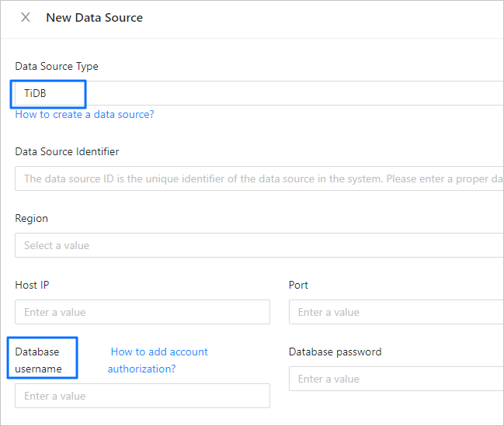The image size is (504, 426).
Task: Close the New Data Source dialog
Action: pyautogui.click(x=26, y=17)
